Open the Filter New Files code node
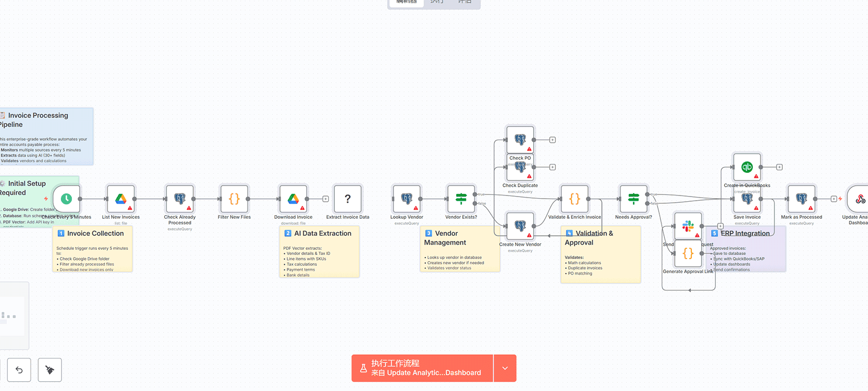 coord(234,199)
